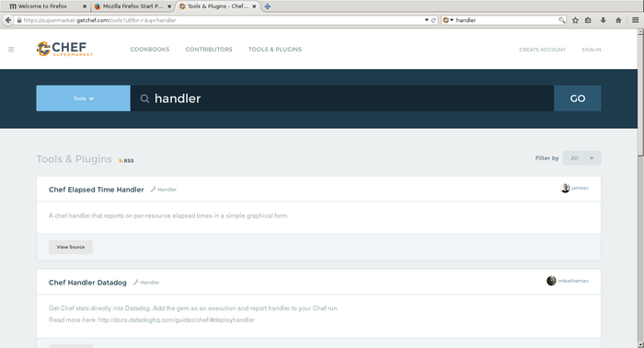The height and width of the screenshot is (348, 644).
Task: Click Handler tag on Chef Handler Datadog
Action: [146, 283]
